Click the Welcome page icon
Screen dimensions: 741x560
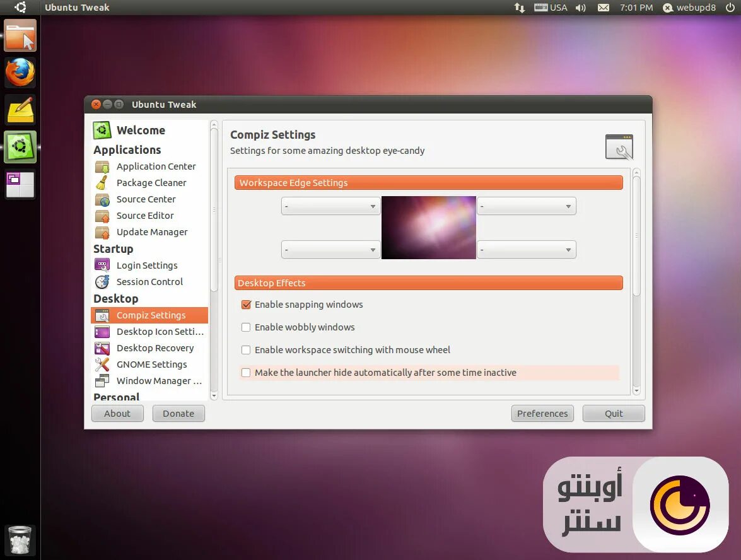coord(102,130)
